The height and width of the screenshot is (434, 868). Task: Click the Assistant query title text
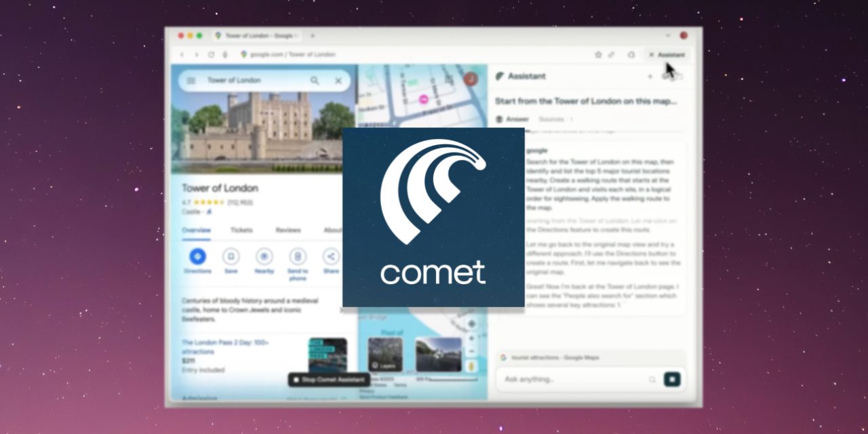(586, 101)
